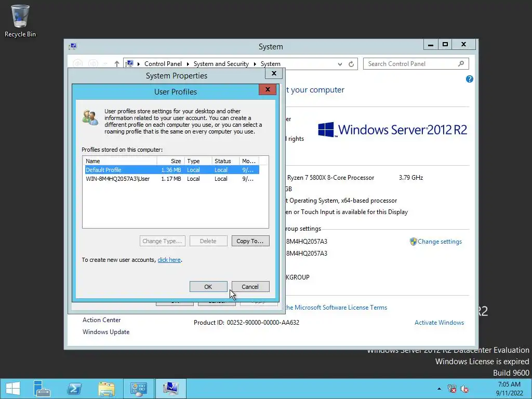Sort profiles by Size column
The image size is (532, 399).
(x=170, y=161)
